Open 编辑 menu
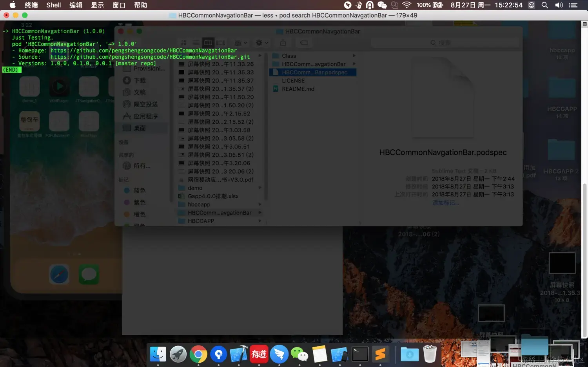 pos(76,5)
